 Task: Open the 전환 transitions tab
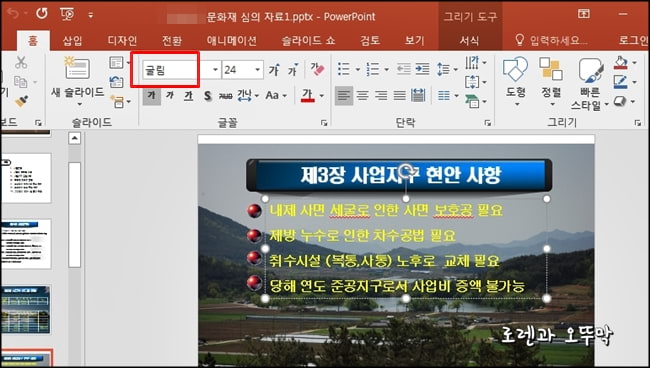tap(172, 41)
